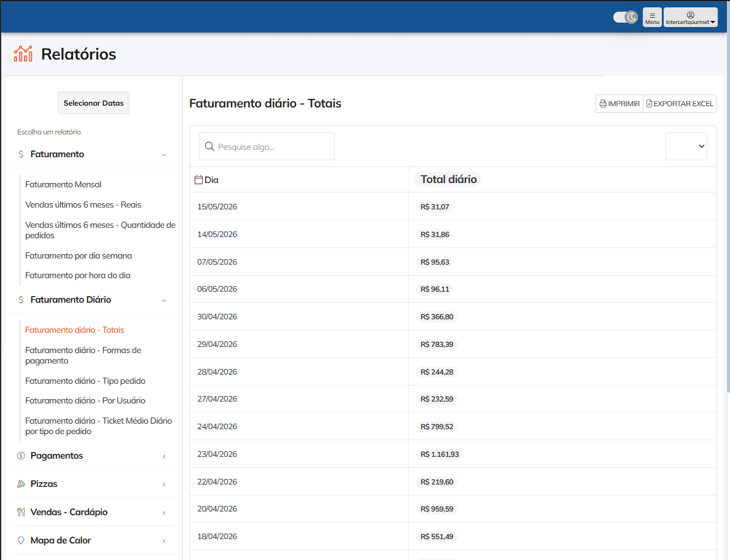Open Vendas últimos 6 meses - Quantidade de pedidos

pos(100,230)
